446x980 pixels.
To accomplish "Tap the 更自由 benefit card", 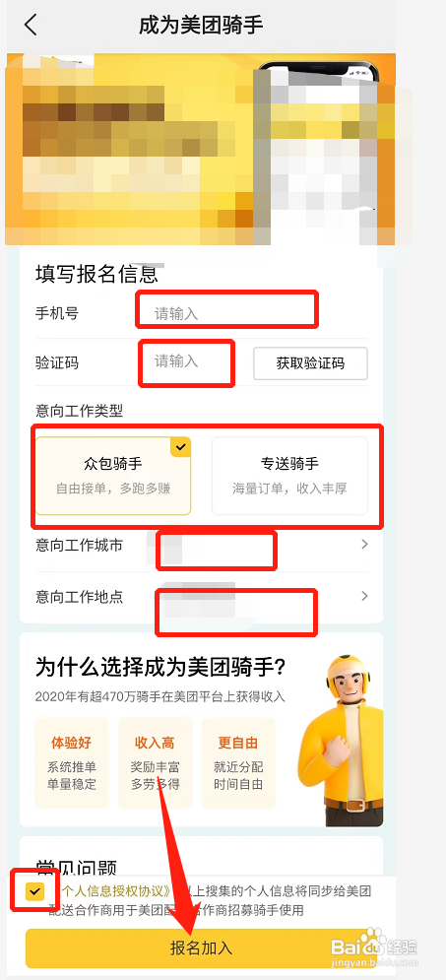I will 238,762.
